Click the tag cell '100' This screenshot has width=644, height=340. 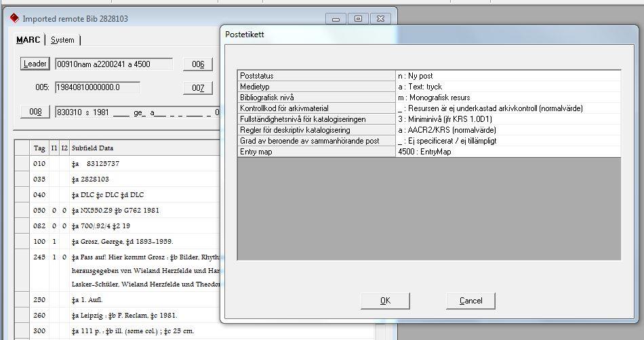(39, 242)
